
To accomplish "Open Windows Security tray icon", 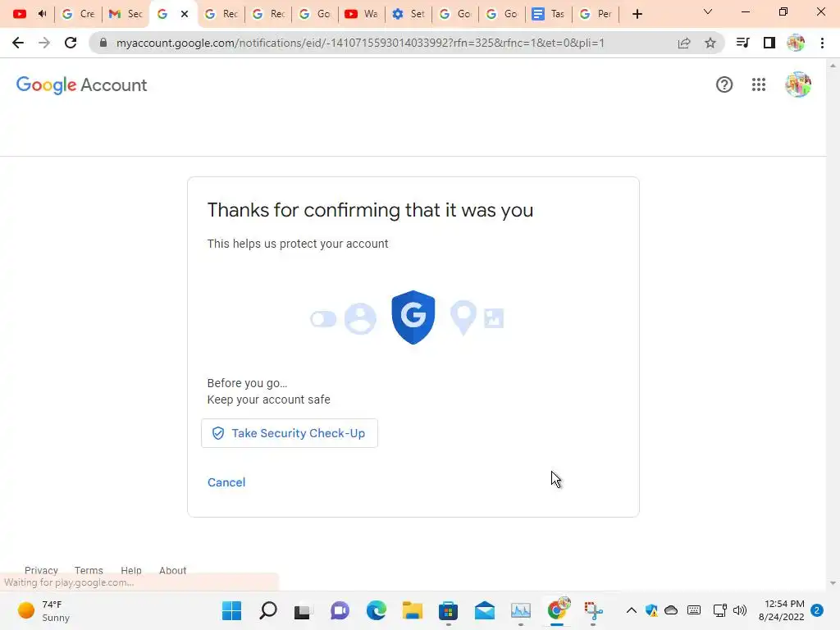I will 651,610.
